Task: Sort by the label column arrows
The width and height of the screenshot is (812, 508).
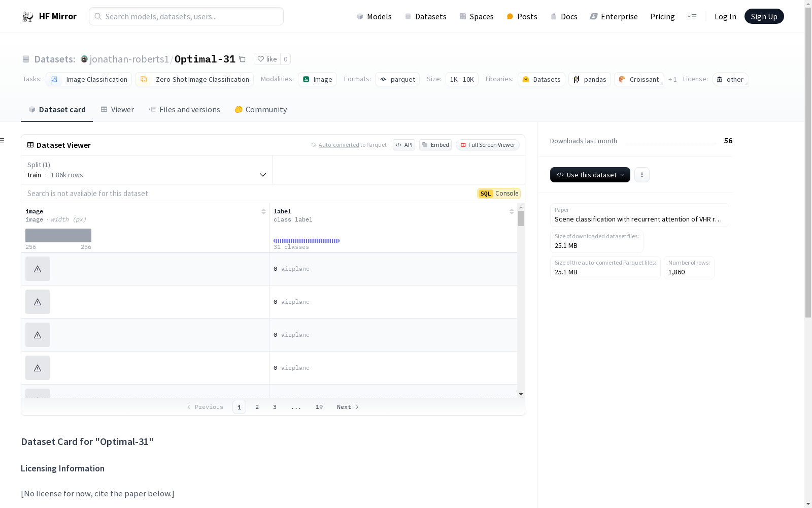Action: (x=512, y=211)
